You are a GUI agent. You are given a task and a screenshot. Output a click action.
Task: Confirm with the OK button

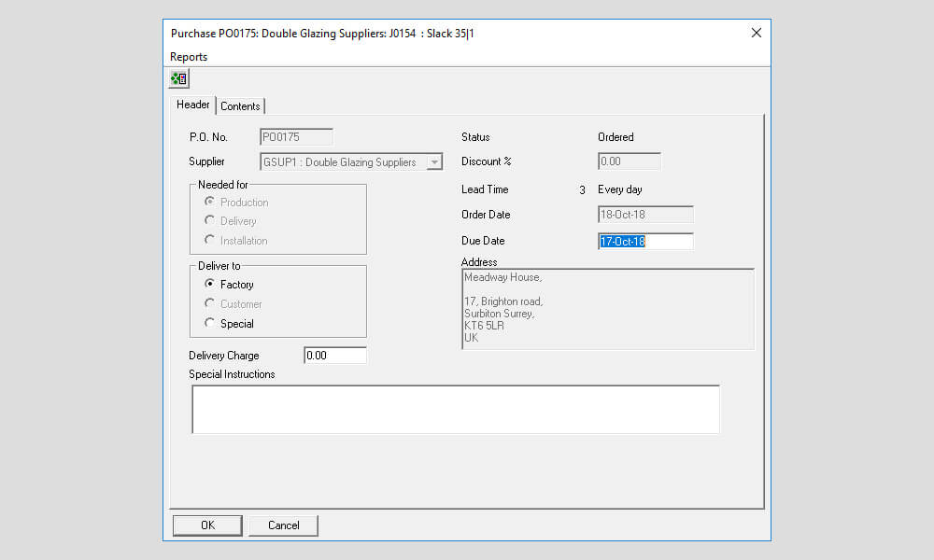pos(207,525)
